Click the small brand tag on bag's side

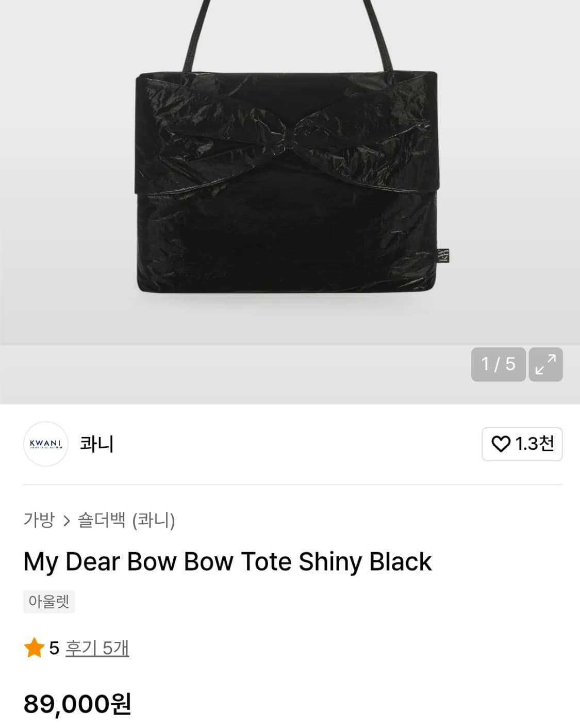click(x=443, y=256)
